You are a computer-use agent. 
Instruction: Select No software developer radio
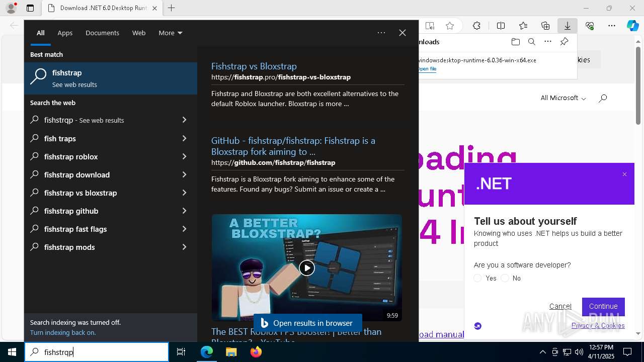pos(505,278)
